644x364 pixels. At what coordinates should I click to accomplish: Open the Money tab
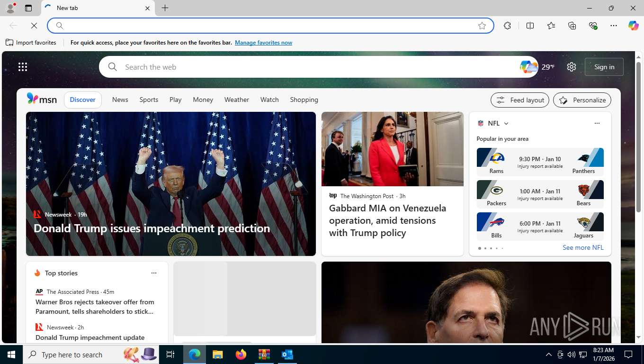pos(203,100)
